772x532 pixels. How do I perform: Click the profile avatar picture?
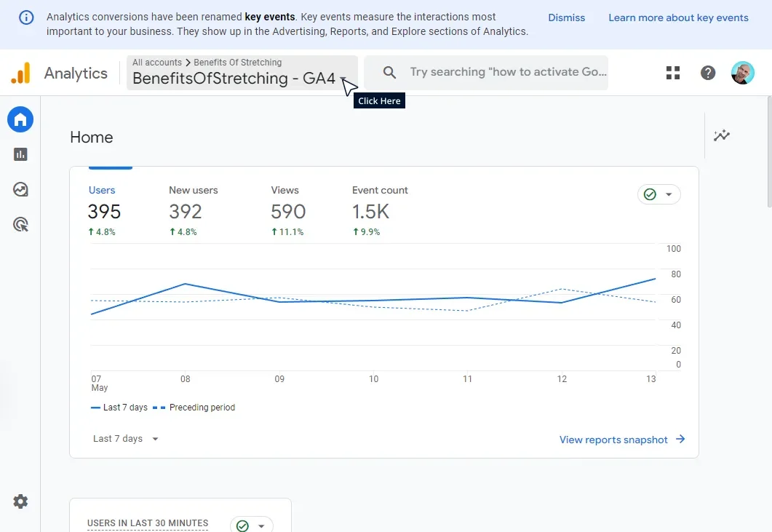[x=743, y=72]
